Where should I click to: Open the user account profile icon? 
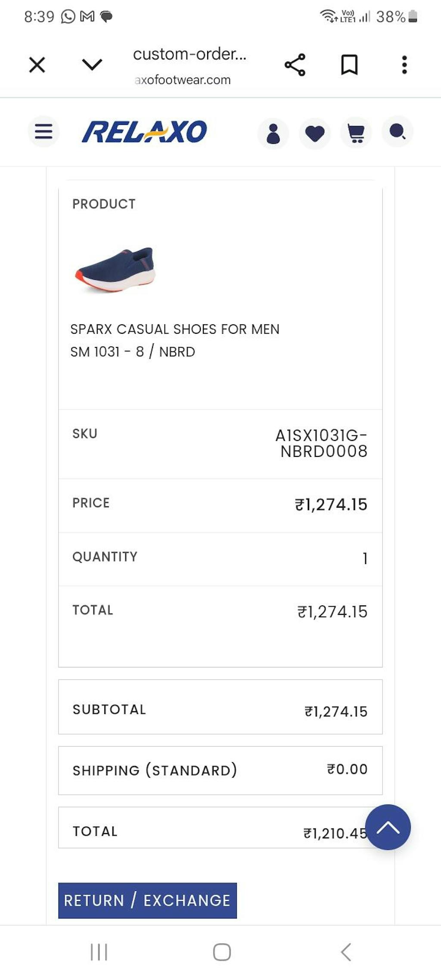click(x=273, y=133)
